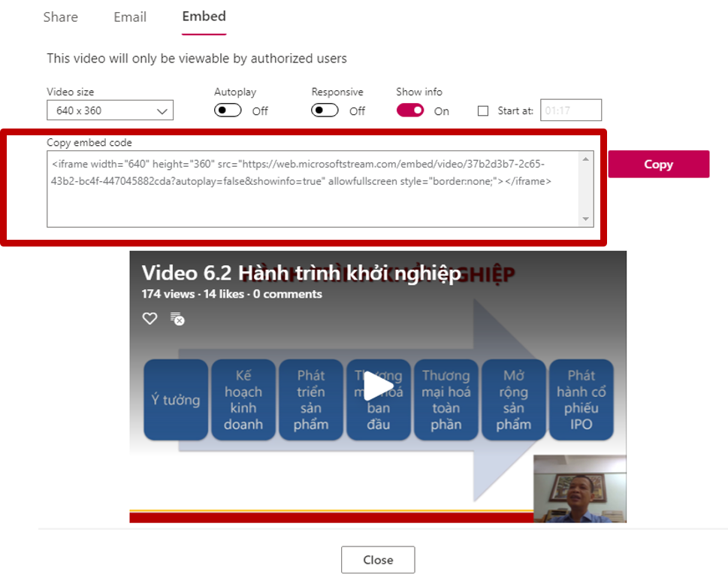Screen dimensions: 728x584
Task: Click the heart like icon on video
Action: [150, 319]
